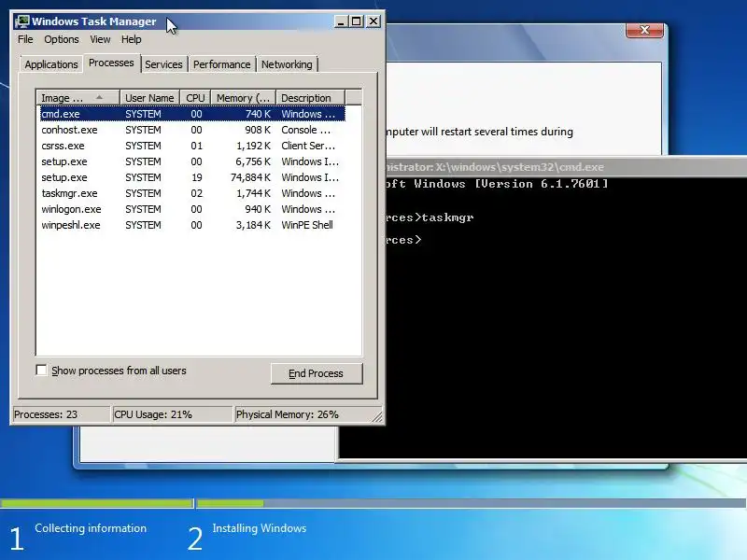Close the Install Windows dialog with red X

644,30
